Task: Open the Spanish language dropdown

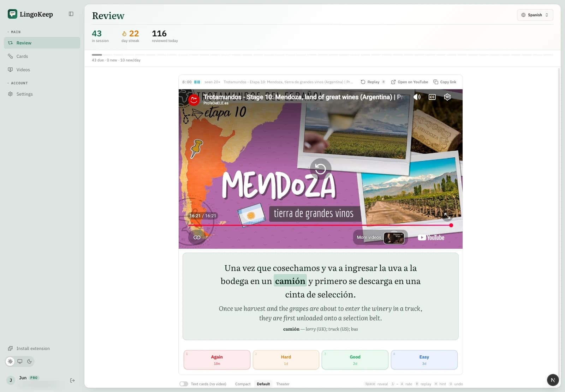Action: [x=535, y=15]
